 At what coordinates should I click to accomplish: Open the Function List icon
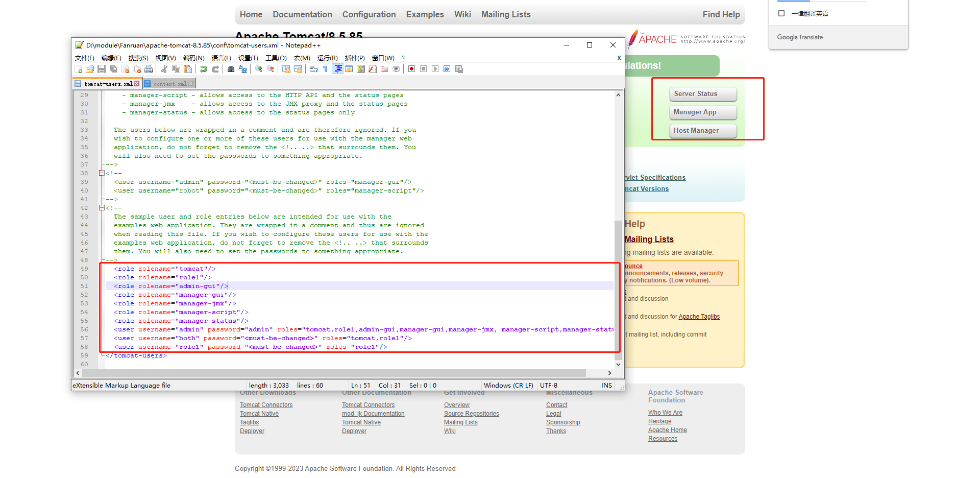(373, 69)
